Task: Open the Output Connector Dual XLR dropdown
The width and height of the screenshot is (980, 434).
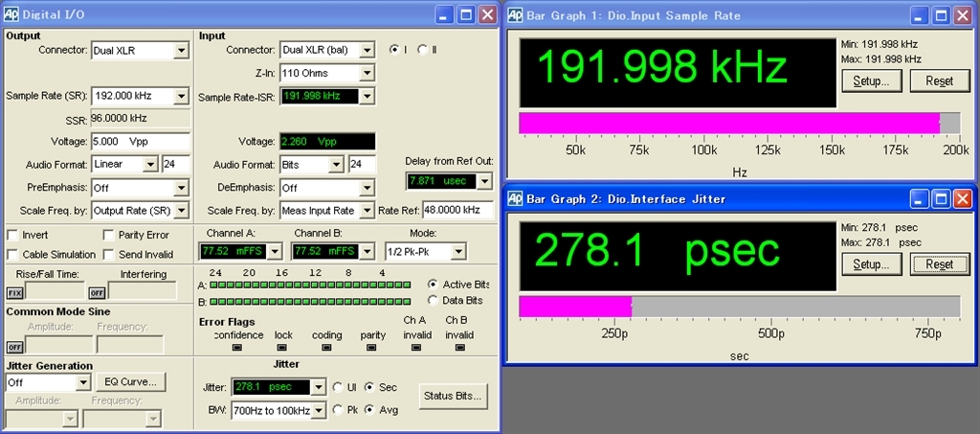Action: (181, 51)
